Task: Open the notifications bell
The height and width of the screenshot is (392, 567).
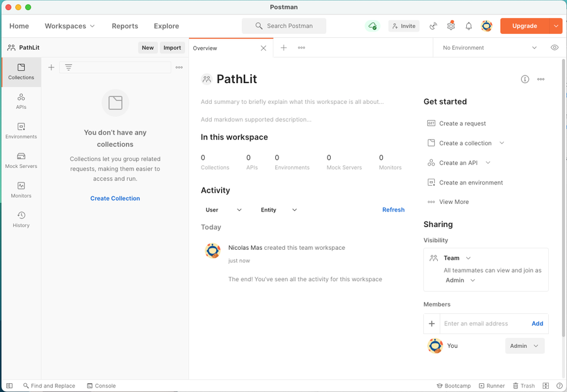Action: coord(468,26)
